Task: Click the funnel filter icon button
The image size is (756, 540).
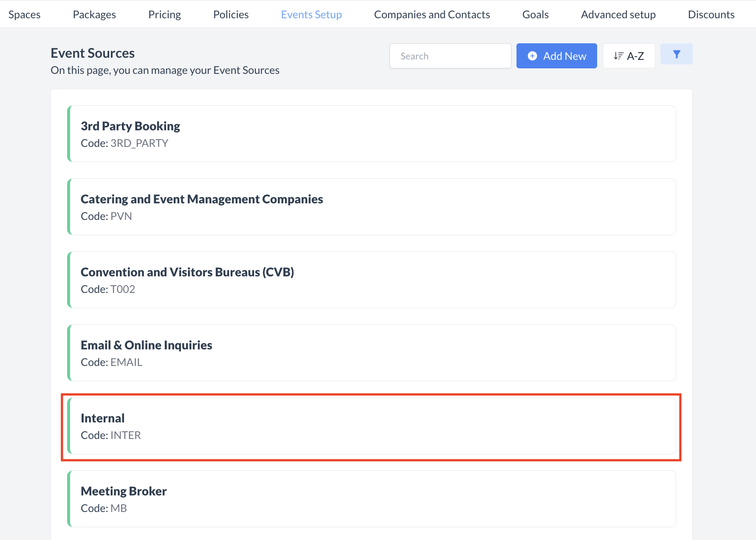Action: click(x=676, y=54)
